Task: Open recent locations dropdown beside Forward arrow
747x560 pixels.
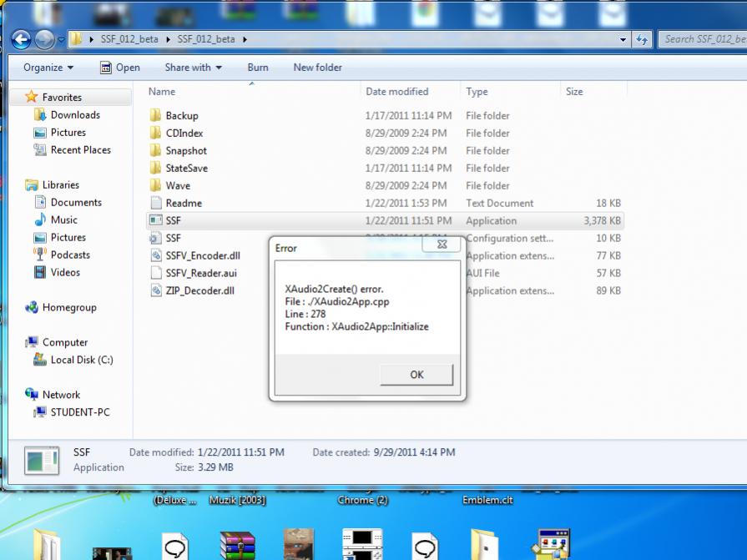Action: [61, 40]
